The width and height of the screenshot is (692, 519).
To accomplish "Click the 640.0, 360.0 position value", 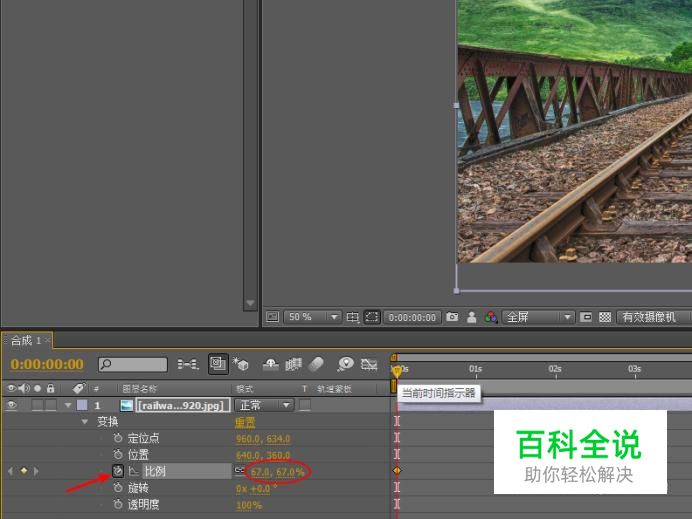I will coord(263,455).
